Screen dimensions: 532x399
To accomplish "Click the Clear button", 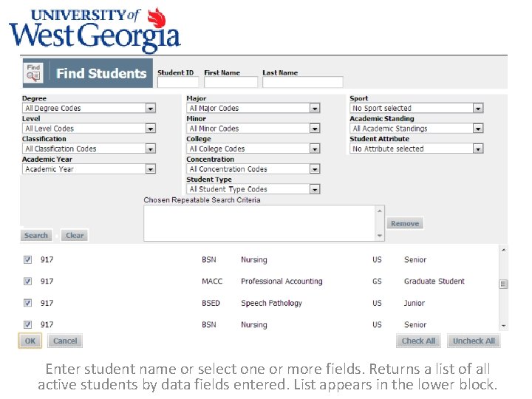I will 75,236.
